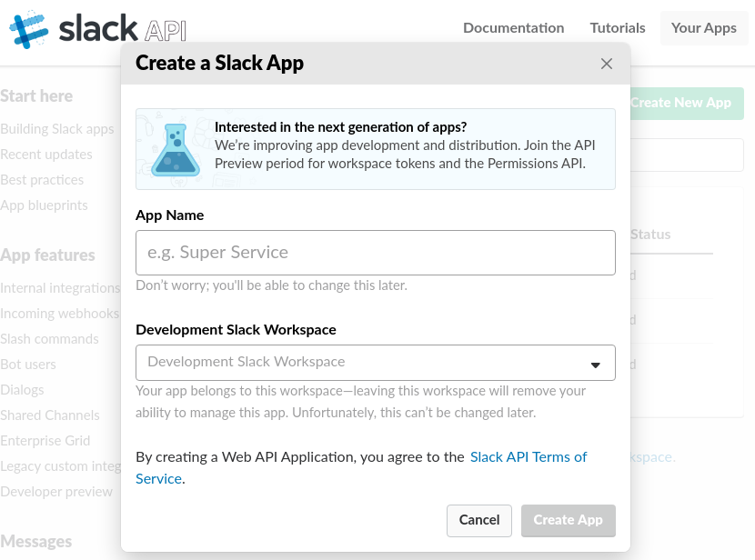Open App blueprints sidebar link
The image size is (755, 560).
point(45,205)
